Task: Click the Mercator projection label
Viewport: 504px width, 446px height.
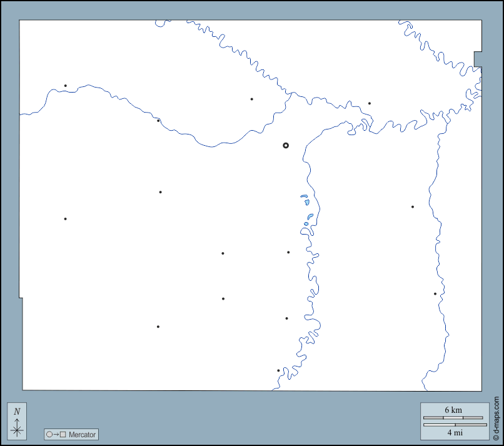Action: tap(82, 434)
